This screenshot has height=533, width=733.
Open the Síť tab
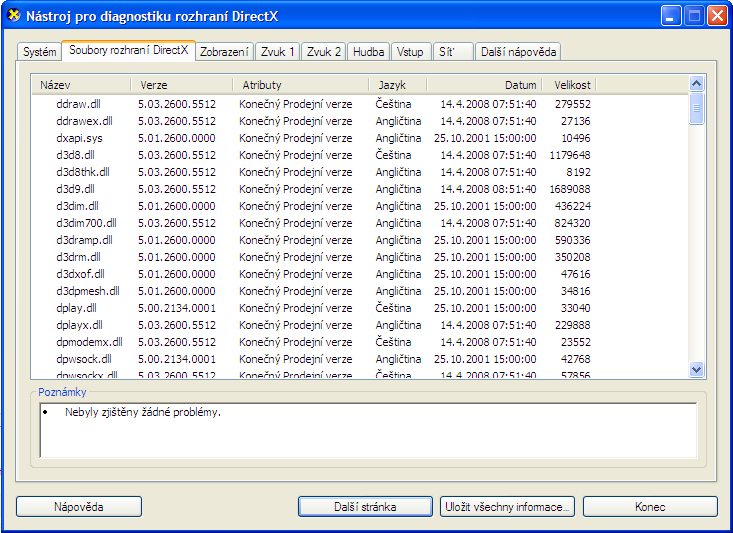pos(450,52)
